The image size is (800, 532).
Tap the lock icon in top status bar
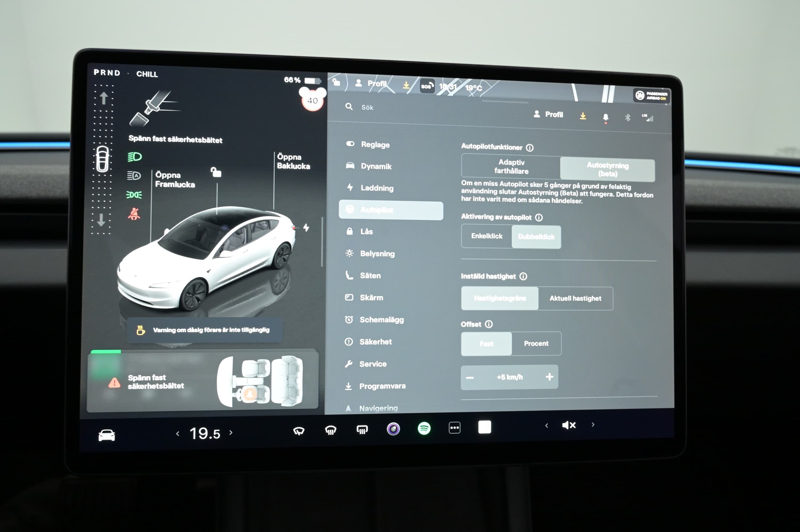(336, 82)
